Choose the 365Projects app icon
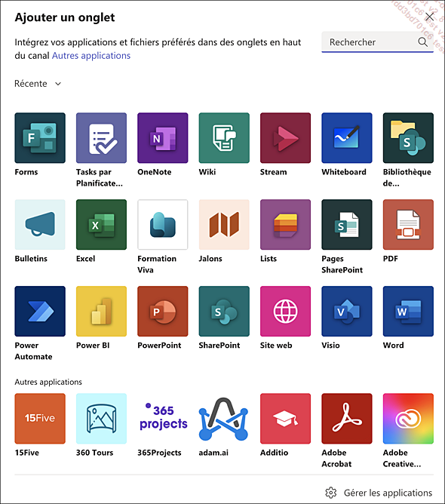The image size is (445, 504). coord(163,419)
